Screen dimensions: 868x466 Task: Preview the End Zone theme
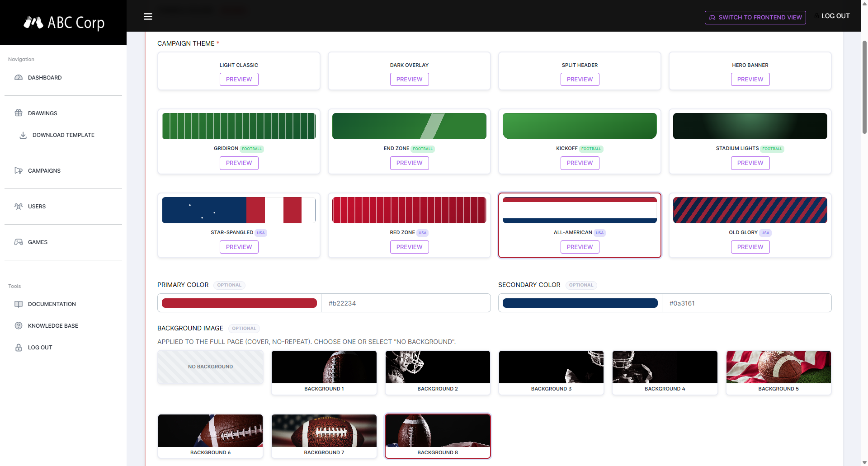tap(409, 163)
